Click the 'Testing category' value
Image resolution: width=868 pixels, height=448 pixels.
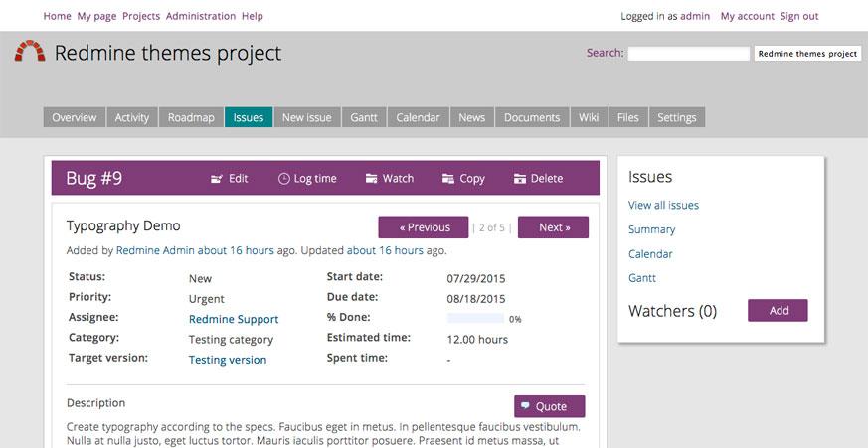231,340
